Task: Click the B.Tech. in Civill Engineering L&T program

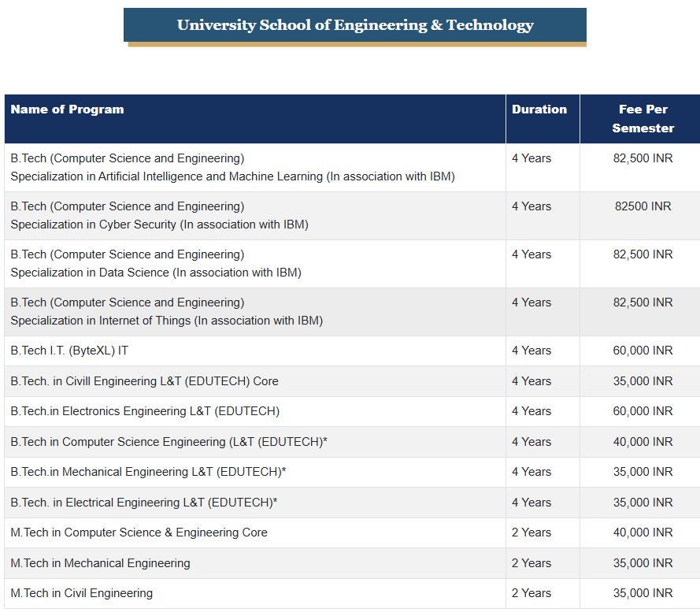Action: point(144,381)
